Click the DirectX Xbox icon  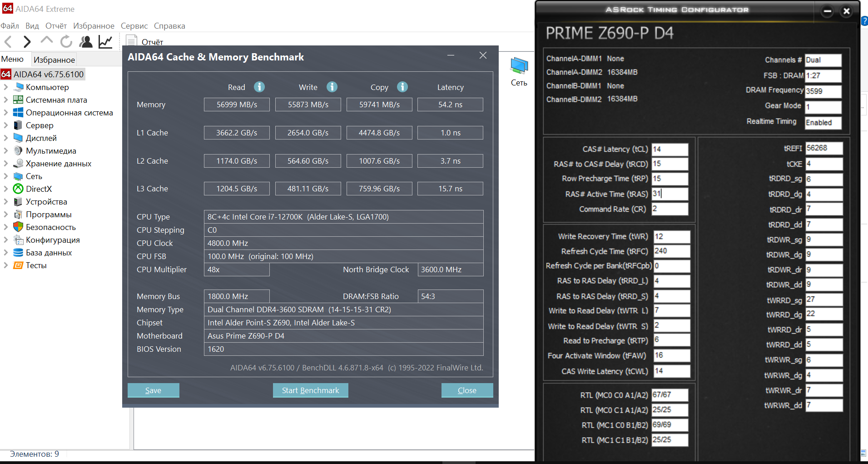coord(18,189)
